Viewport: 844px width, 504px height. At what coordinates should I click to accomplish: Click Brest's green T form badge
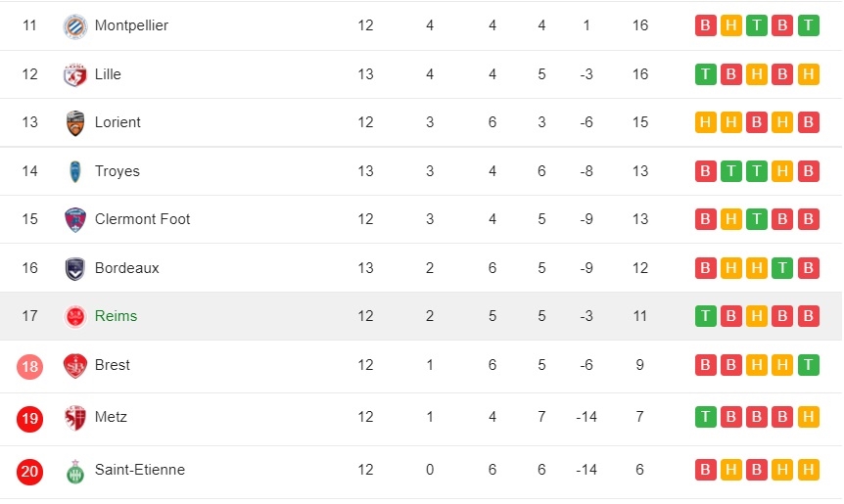[x=808, y=365]
